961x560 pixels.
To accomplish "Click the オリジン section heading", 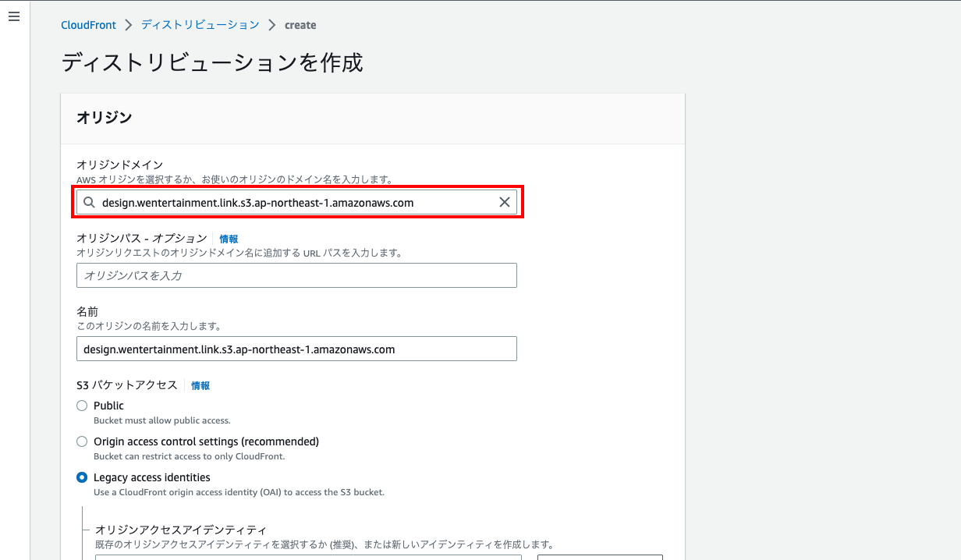I will (104, 118).
